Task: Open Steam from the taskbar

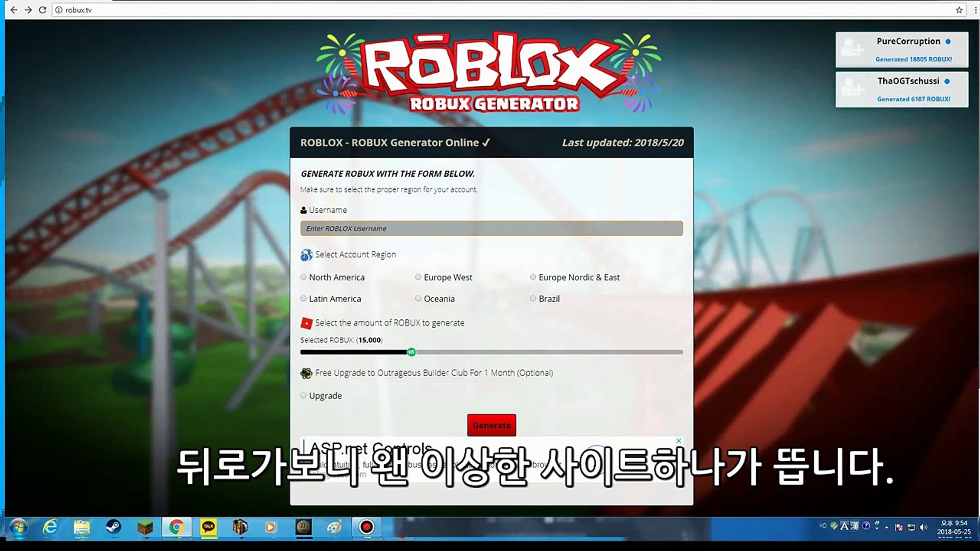Action: point(113,527)
